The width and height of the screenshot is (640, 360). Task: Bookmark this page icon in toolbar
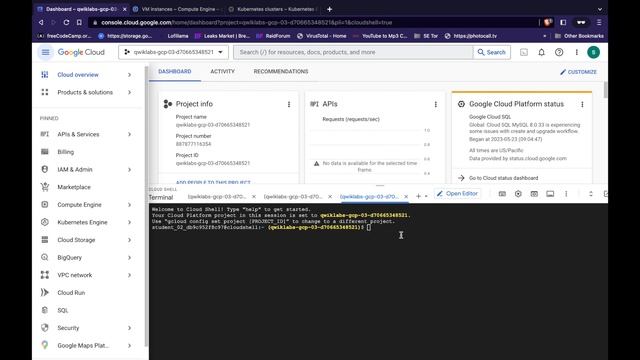(x=79, y=22)
